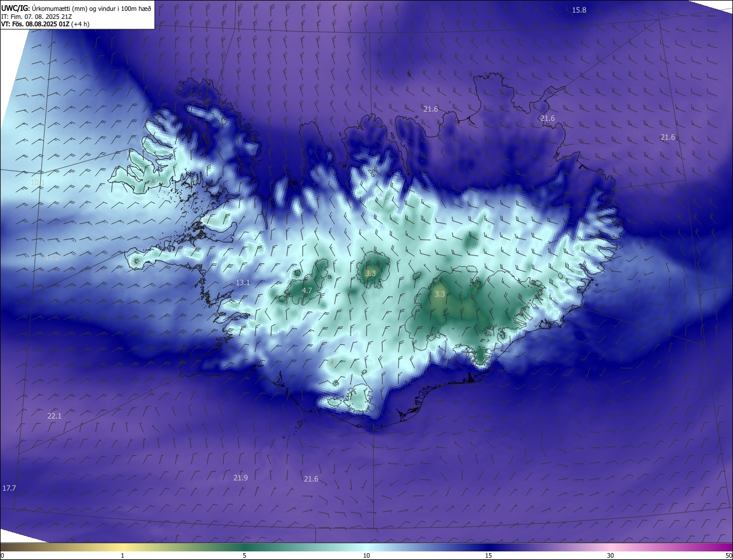Pick the 10 tick on the color scale
The width and height of the screenshot is (733, 560).
click(366, 555)
